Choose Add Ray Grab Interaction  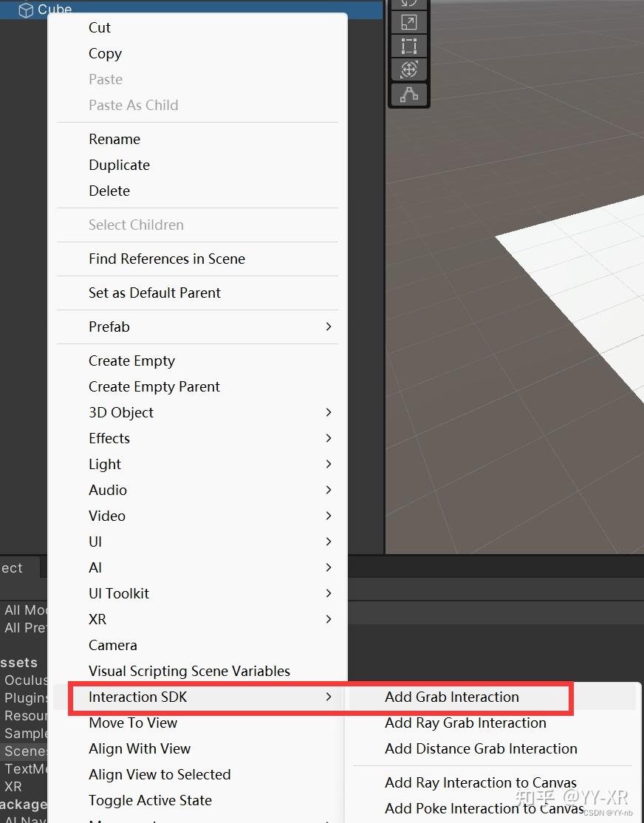[465, 723]
